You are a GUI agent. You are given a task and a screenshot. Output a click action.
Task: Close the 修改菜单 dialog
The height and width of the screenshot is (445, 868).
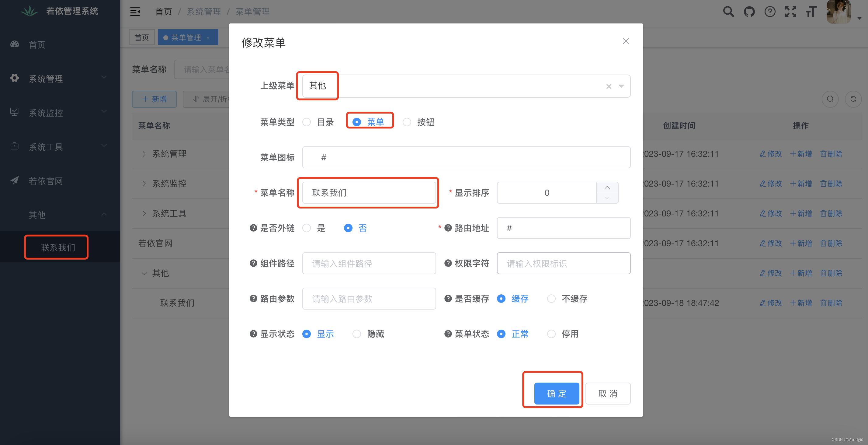626,41
